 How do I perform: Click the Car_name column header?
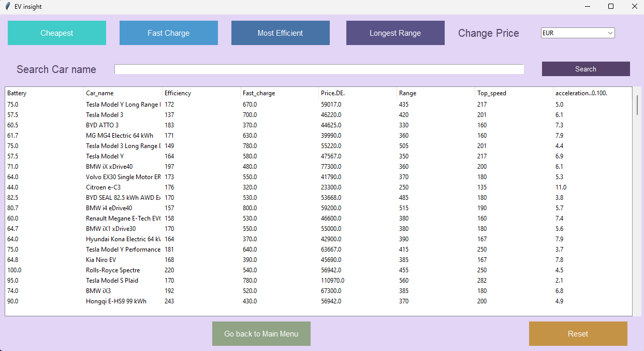click(x=123, y=93)
